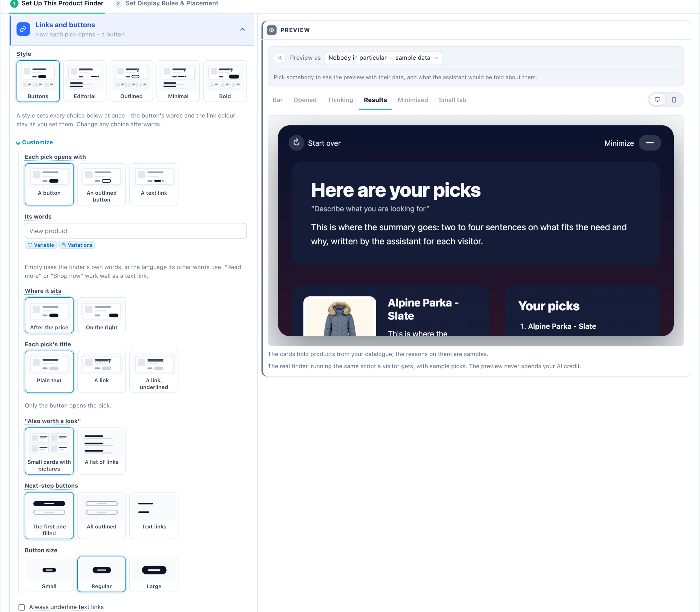
Task: Select Small button size
Action: [x=49, y=574]
